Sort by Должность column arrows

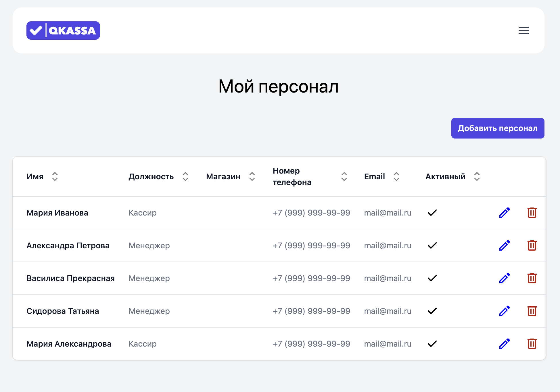185,176
